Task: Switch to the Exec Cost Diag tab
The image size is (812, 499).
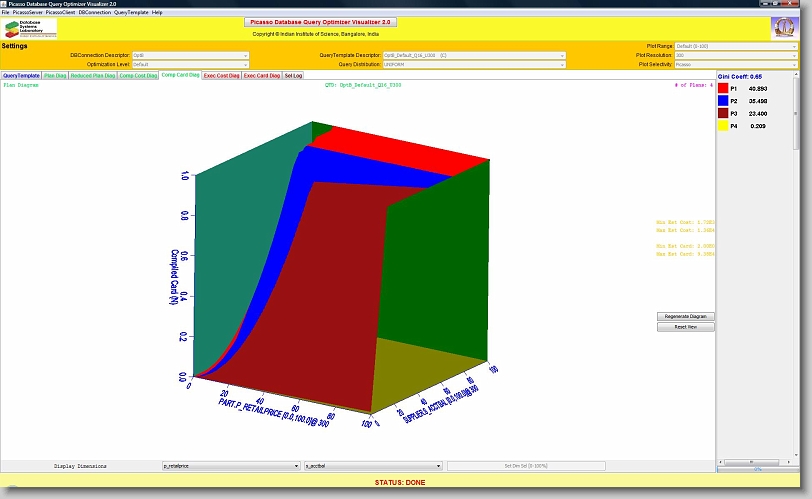Action: pyautogui.click(x=221, y=75)
